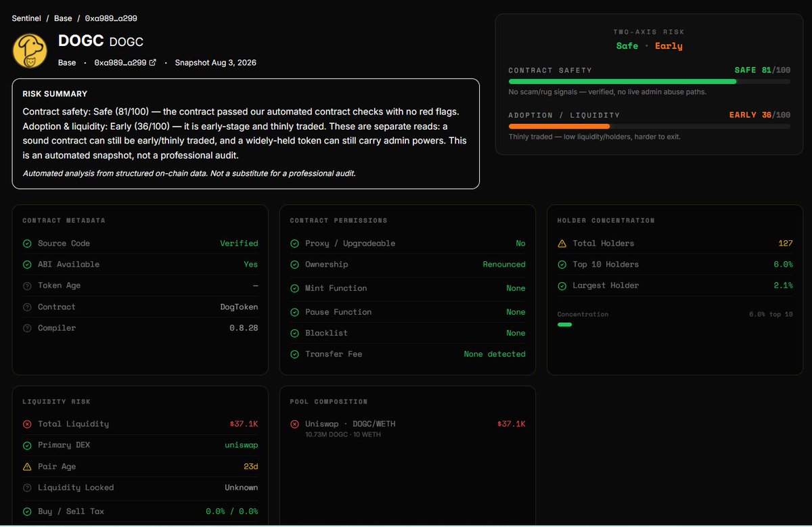The height and width of the screenshot is (527, 812).
Task: Click the Primary DEX check icon
Action: pos(27,445)
